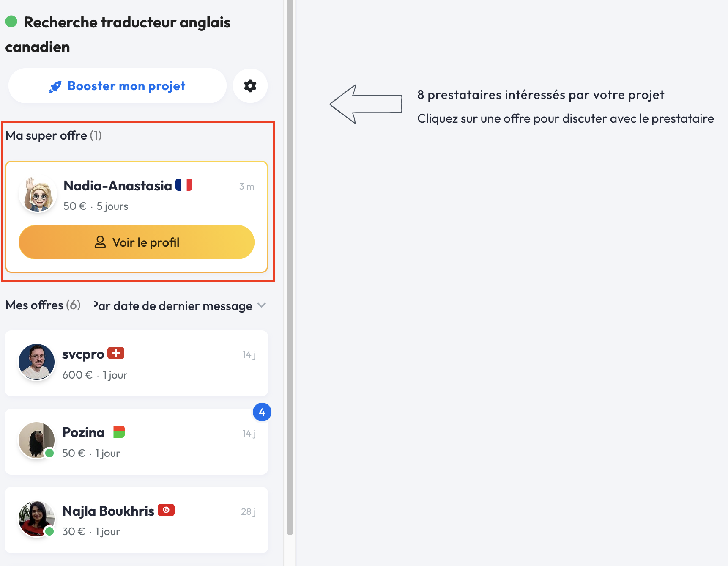Click Nadia-Anastasia's French flag icon
The image size is (728, 566).
click(x=184, y=185)
